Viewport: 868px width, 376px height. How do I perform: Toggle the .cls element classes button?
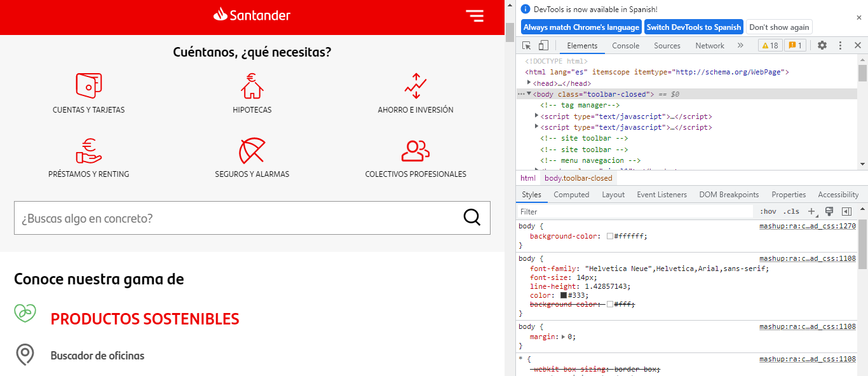coord(791,211)
